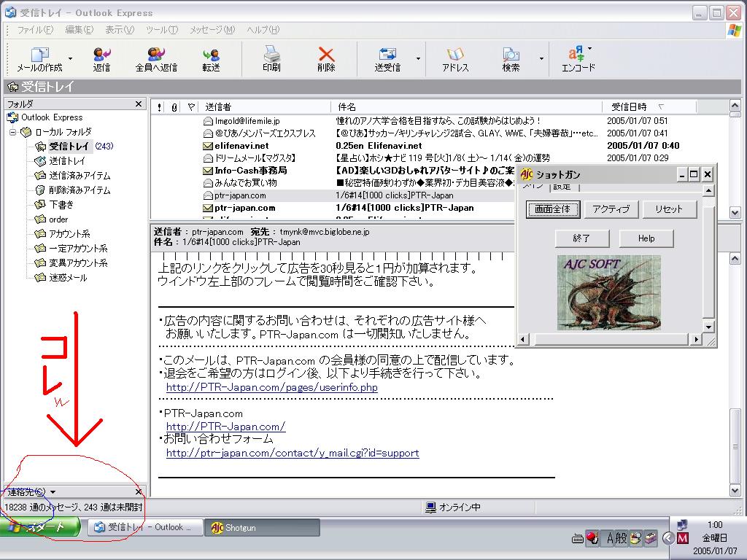The height and width of the screenshot is (560, 747).
Task: Open the dropdown arrow beside 検索
Action: (x=541, y=59)
